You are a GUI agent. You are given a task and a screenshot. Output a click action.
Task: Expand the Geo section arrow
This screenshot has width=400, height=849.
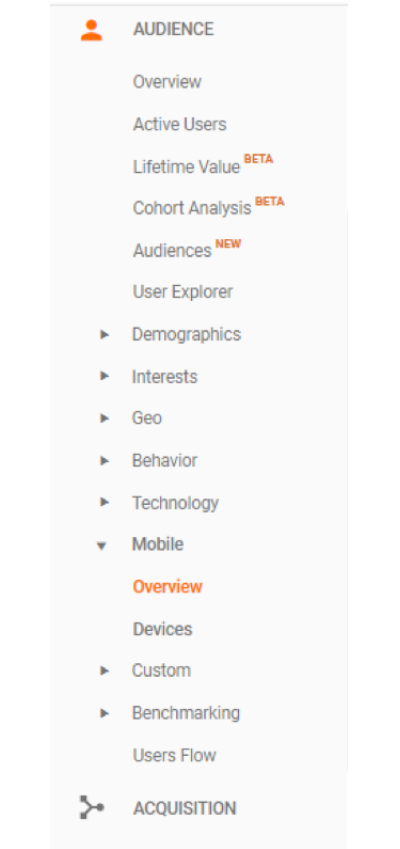pyautogui.click(x=104, y=418)
